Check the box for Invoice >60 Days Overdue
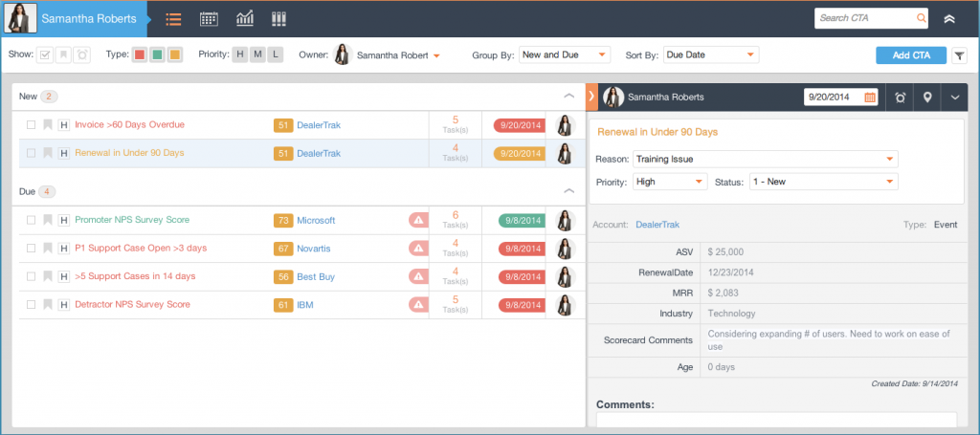The width and height of the screenshot is (980, 435). click(32, 125)
